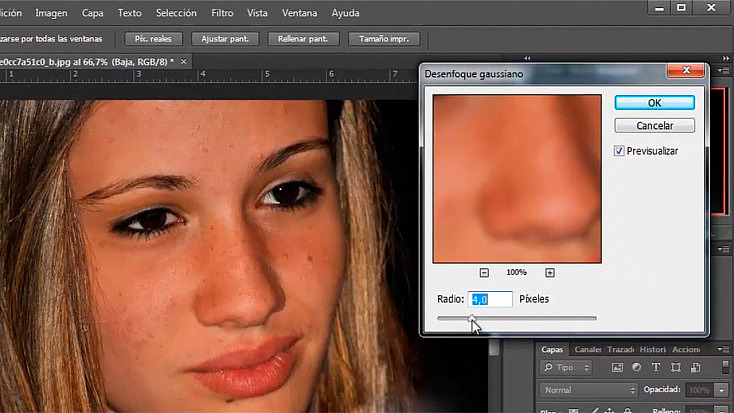Screen dimensions: 734x413
Task: Toggle the Previsualizar checkbox
Action: [x=619, y=151]
